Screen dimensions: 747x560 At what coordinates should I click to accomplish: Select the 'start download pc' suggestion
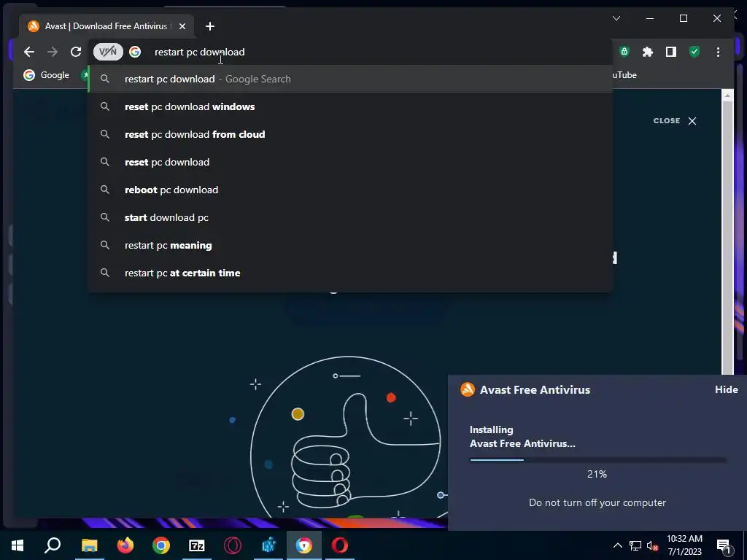point(350,217)
